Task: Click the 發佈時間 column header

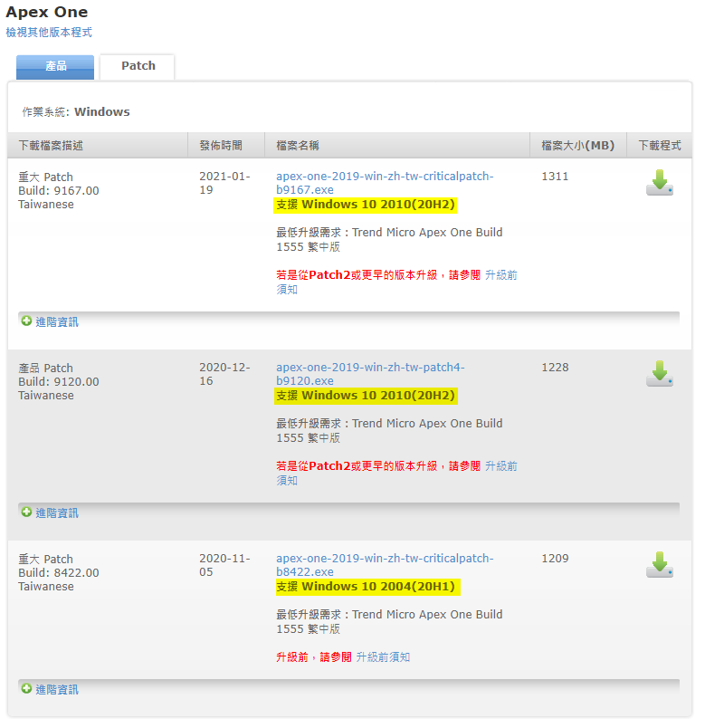Action: point(221,145)
